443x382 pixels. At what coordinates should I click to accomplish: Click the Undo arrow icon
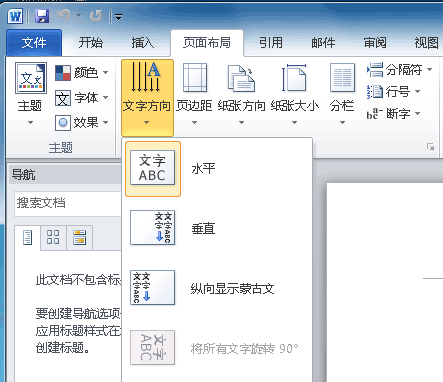point(64,15)
